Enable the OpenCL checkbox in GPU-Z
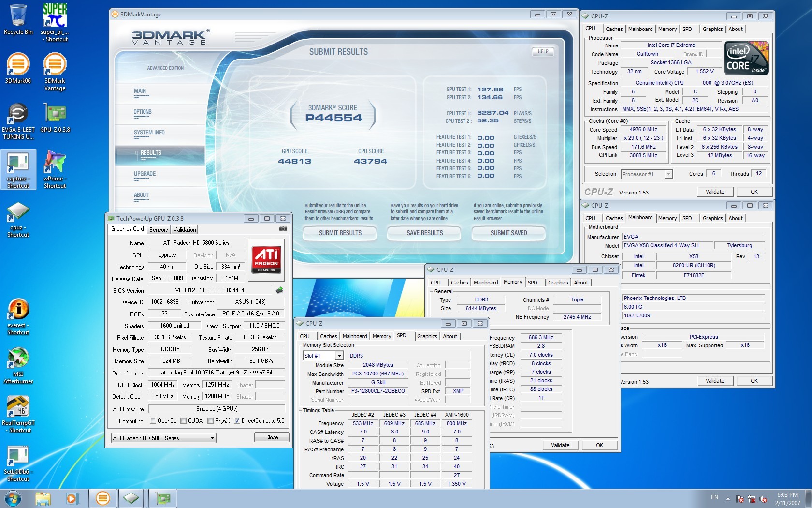This screenshot has width=812, height=508. [x=153, y=421]
